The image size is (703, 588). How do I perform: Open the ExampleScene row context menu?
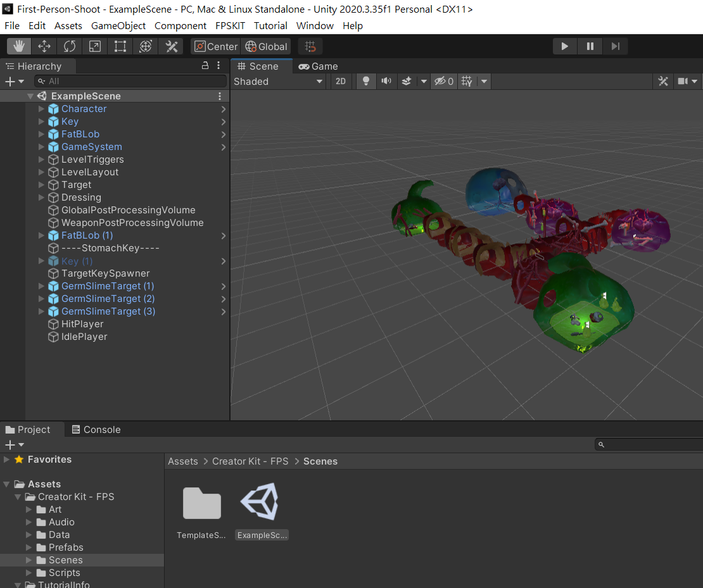[x=219, y=96]
